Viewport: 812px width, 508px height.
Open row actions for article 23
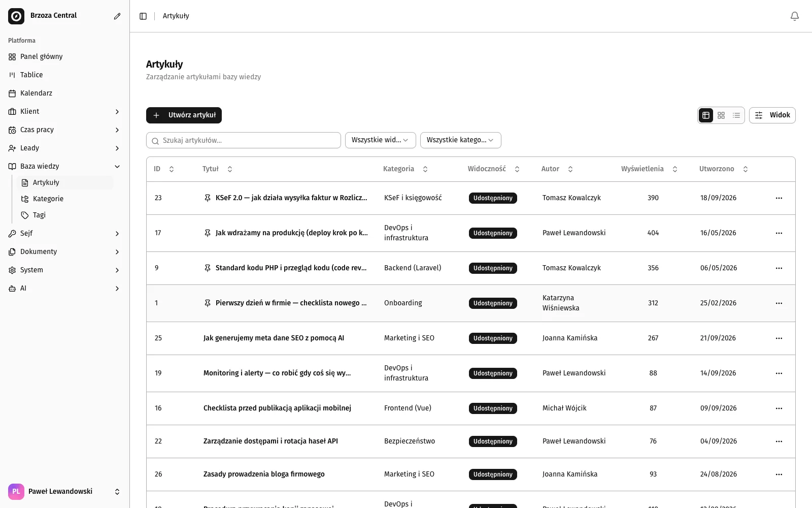pyautogui.click(x=779, y=198)
